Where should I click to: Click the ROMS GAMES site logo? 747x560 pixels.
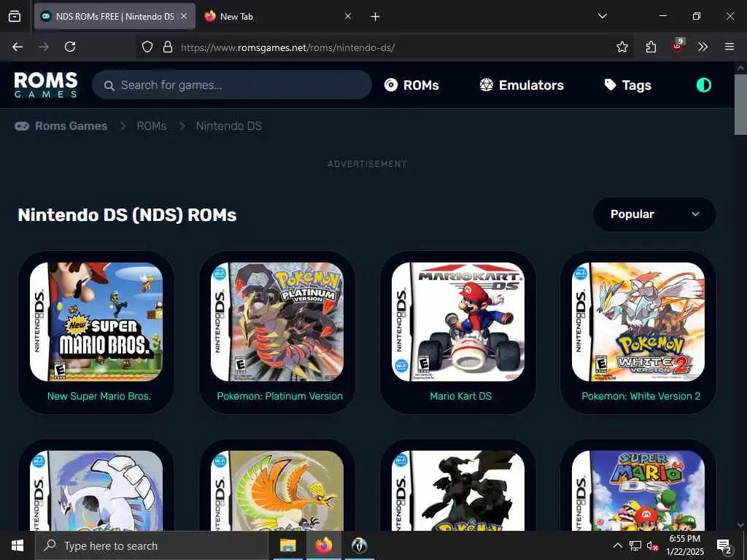pos(46,85)
